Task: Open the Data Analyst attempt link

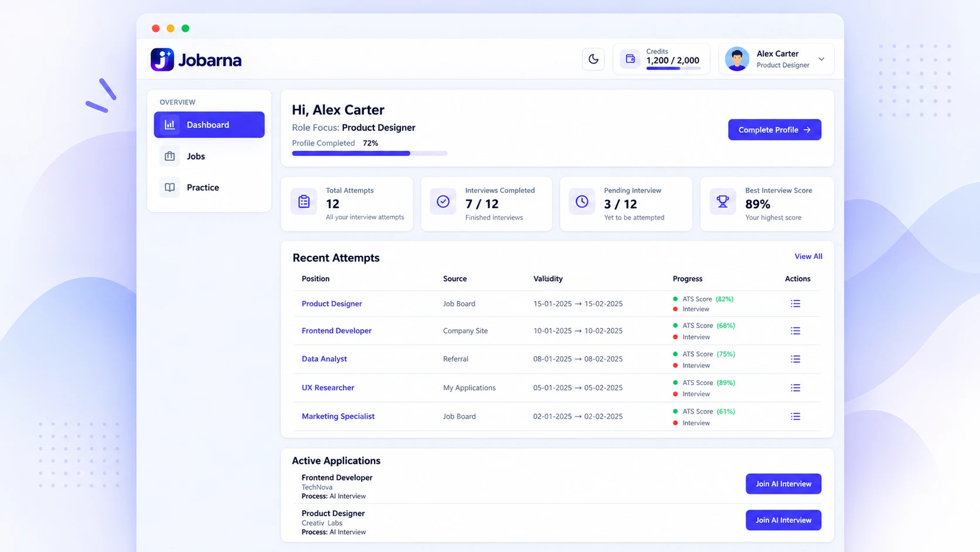Action: coord(324,359)
